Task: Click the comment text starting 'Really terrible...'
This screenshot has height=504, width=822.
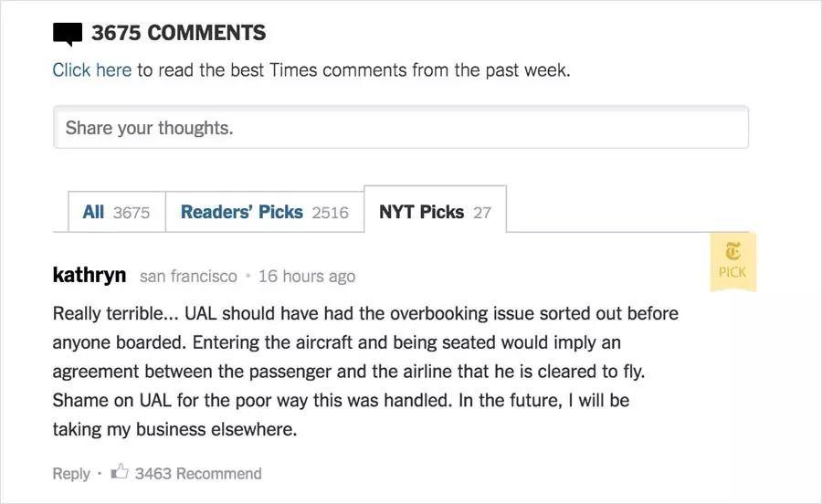Action: (x=365, y=371)
